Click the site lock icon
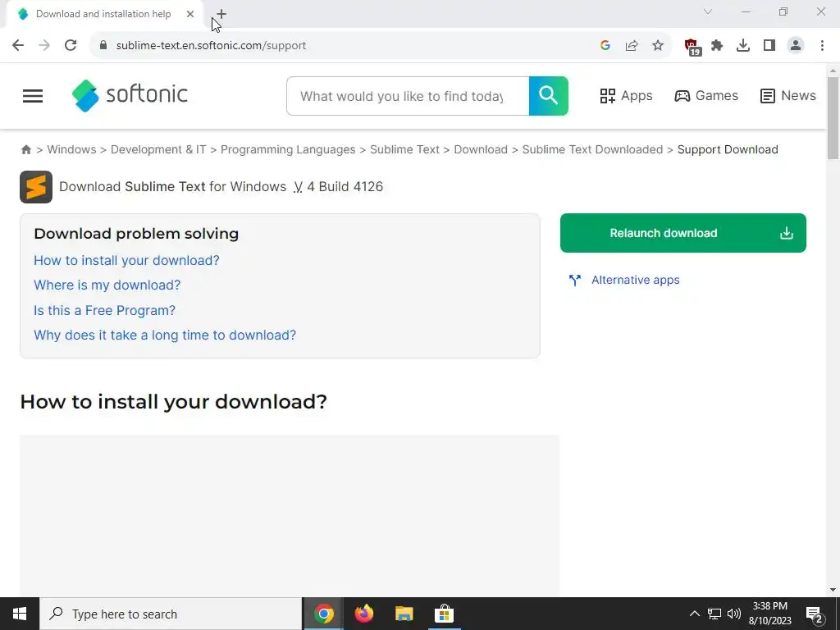Viewport: 840px width, 630px height. pos(103,46)
